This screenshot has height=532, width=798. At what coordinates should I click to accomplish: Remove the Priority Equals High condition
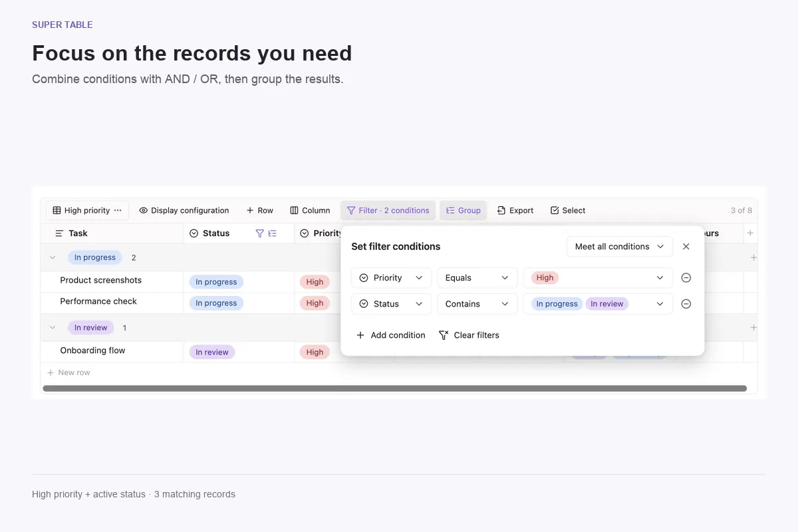(x=686, y=278)
